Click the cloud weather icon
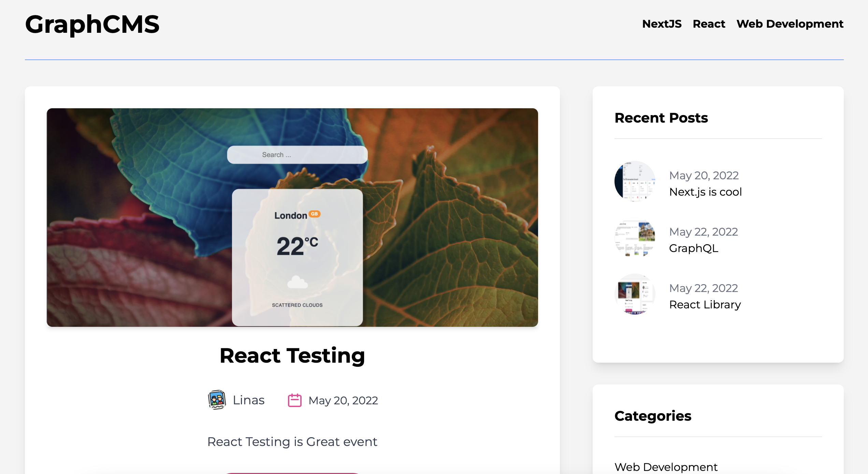This screenshot has width=868, height=474. click(297, 282)
